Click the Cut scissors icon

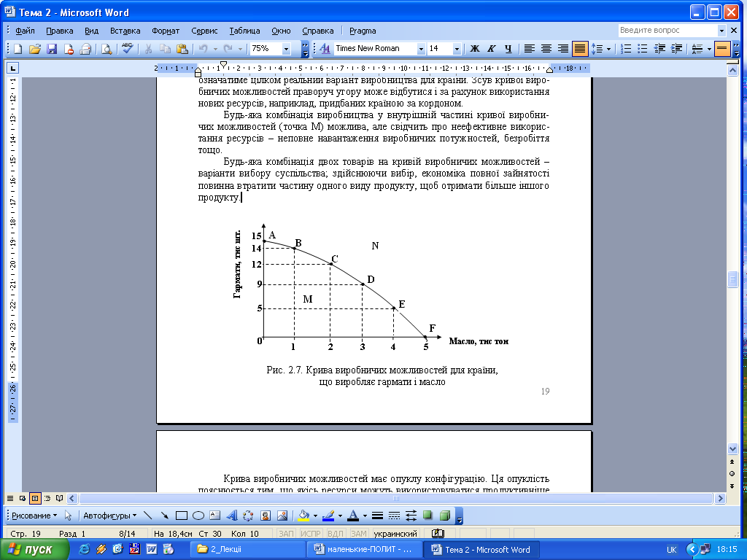point(148,49)
